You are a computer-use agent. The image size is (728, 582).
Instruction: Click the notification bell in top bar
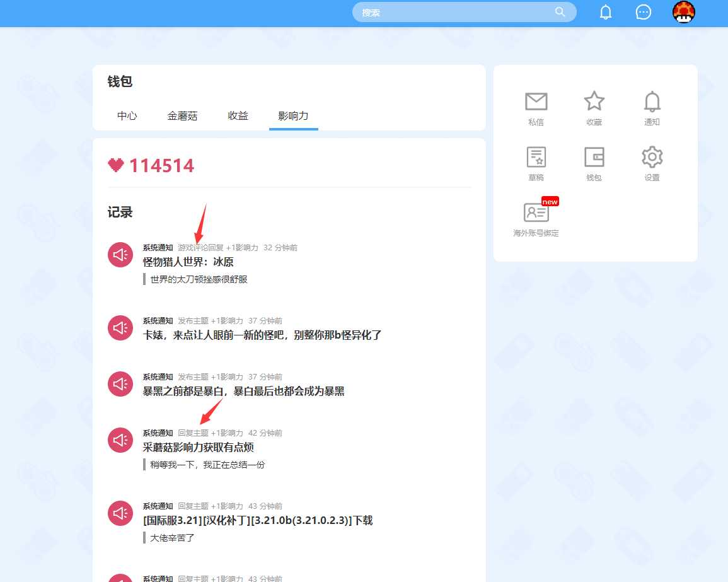(x=605, y=13)
